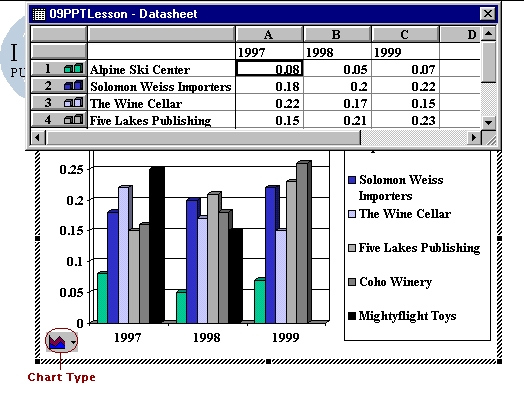This screenshot has height=397, width=524.
Task: Click the datasheet grid icon in title bar
Action: click(x=39, y=14)
